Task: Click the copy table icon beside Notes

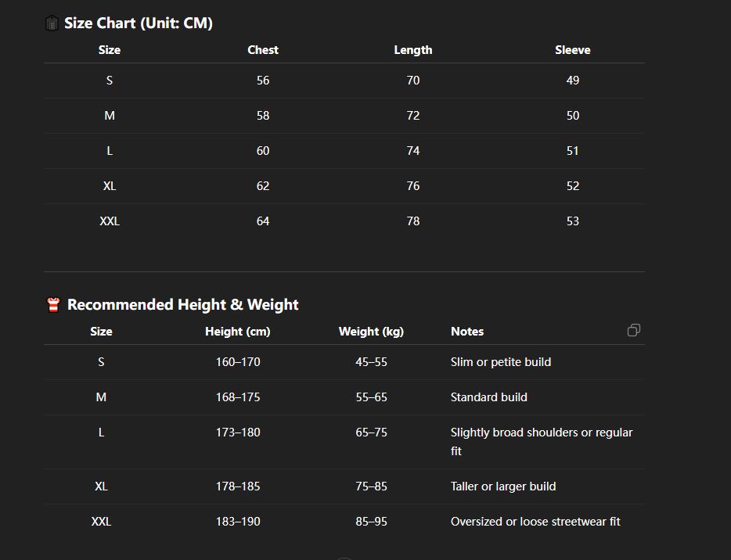Action: pos(634,330)
